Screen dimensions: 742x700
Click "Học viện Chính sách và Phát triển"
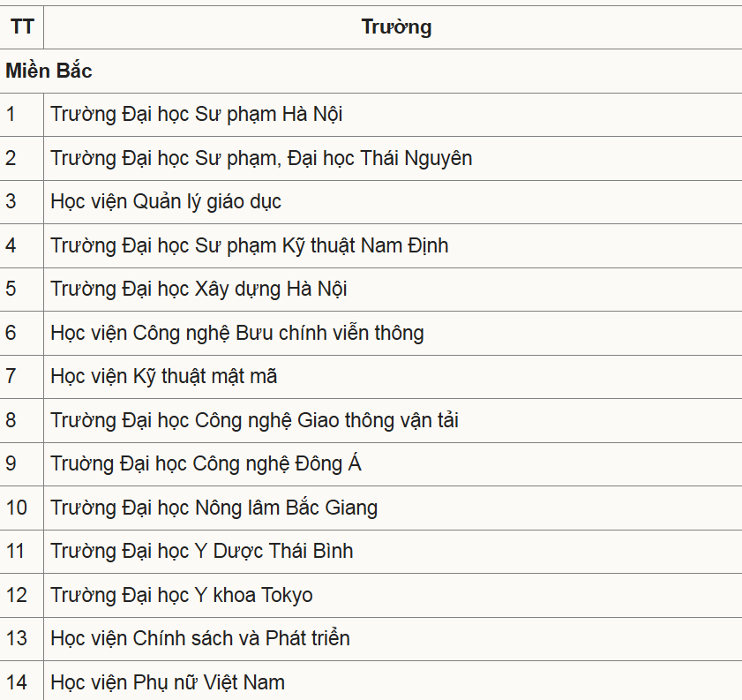200,638
